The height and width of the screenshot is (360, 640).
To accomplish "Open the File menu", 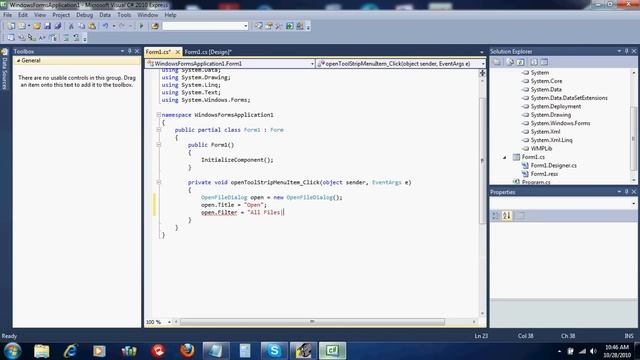I will pyautogui.click(x=7, y=15).
